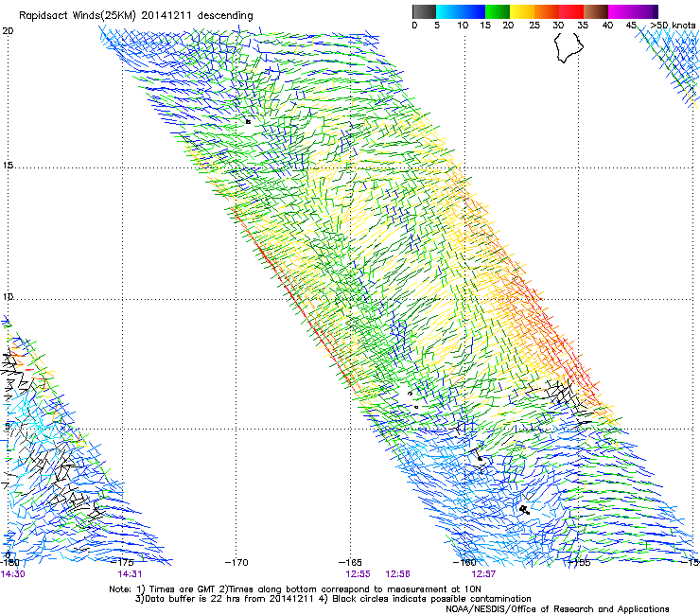Click the '45' label under the color legend

(x=631, y=26)
